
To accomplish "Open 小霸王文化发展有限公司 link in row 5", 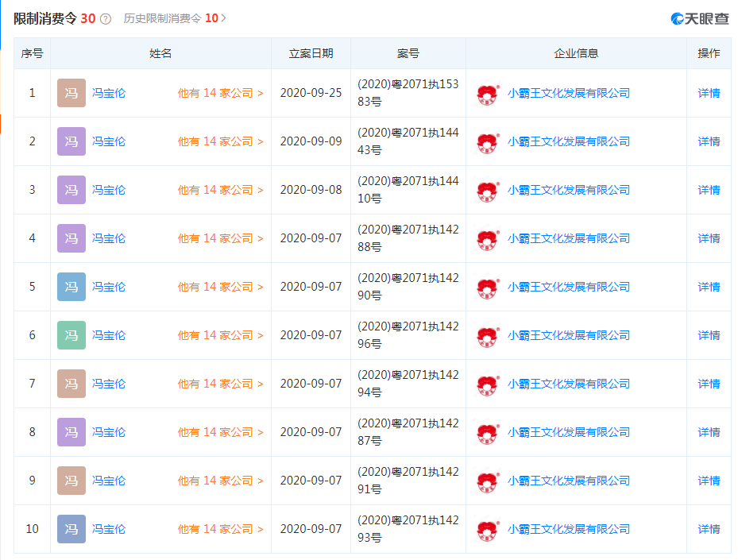I will [569, 287].
